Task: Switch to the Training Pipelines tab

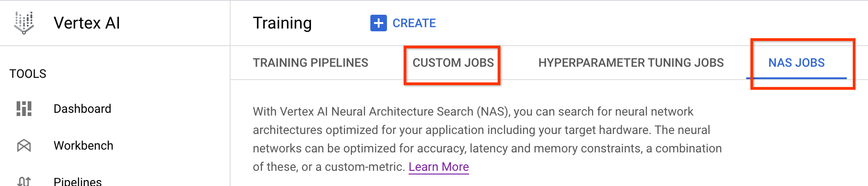Action: click(310, 63)
